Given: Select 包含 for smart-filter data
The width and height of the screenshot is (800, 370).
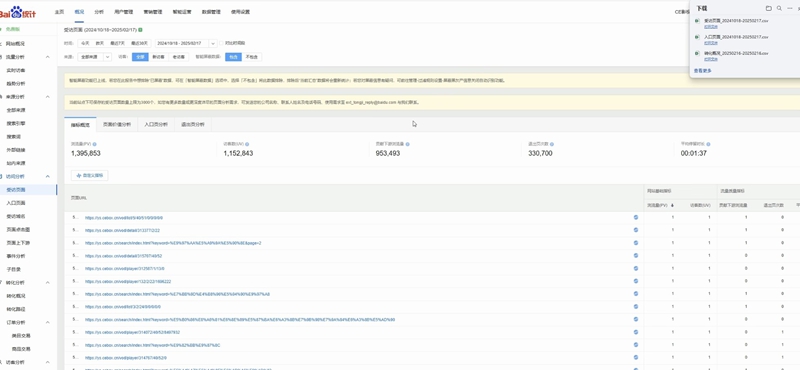Looking at the screenshot, I should tap(233, 57).
